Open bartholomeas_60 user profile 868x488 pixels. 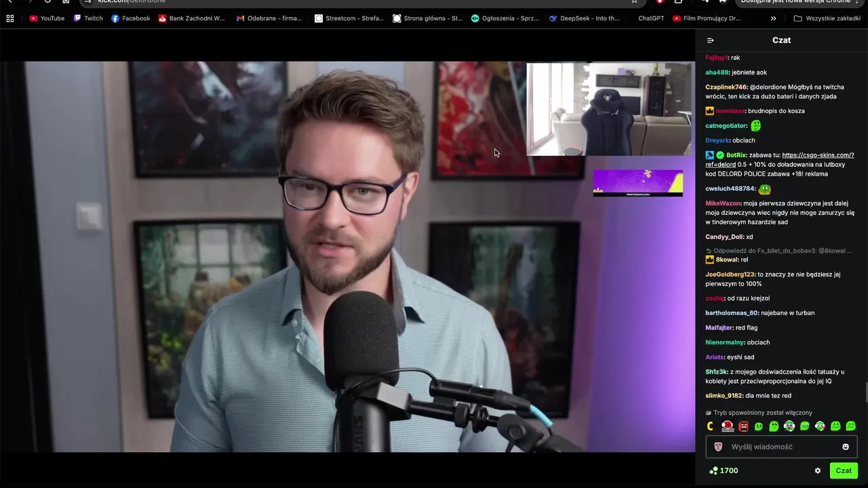click(732, 313)
